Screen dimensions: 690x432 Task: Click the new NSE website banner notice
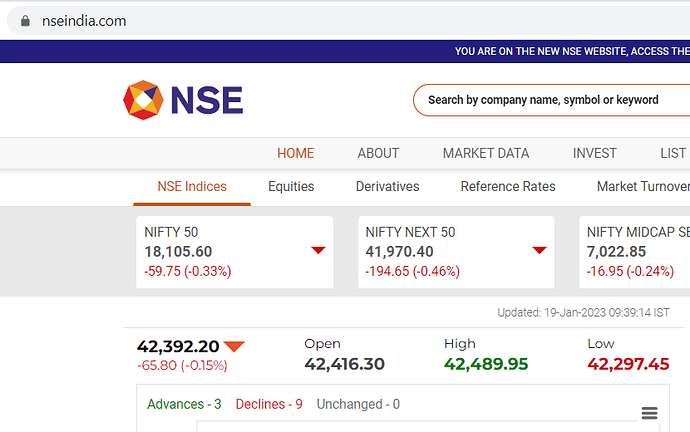(572, 51)
